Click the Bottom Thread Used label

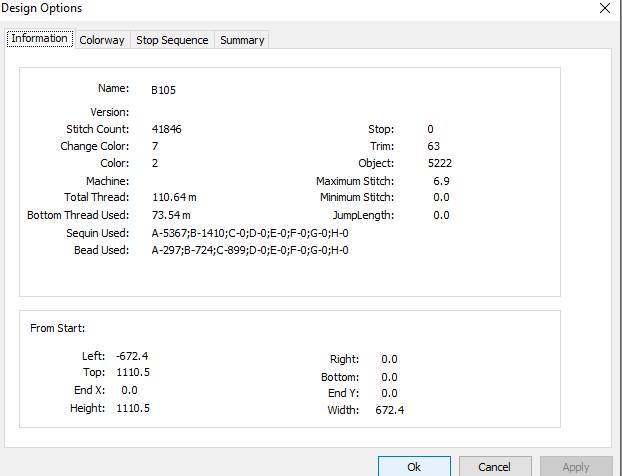pos(78,215)
